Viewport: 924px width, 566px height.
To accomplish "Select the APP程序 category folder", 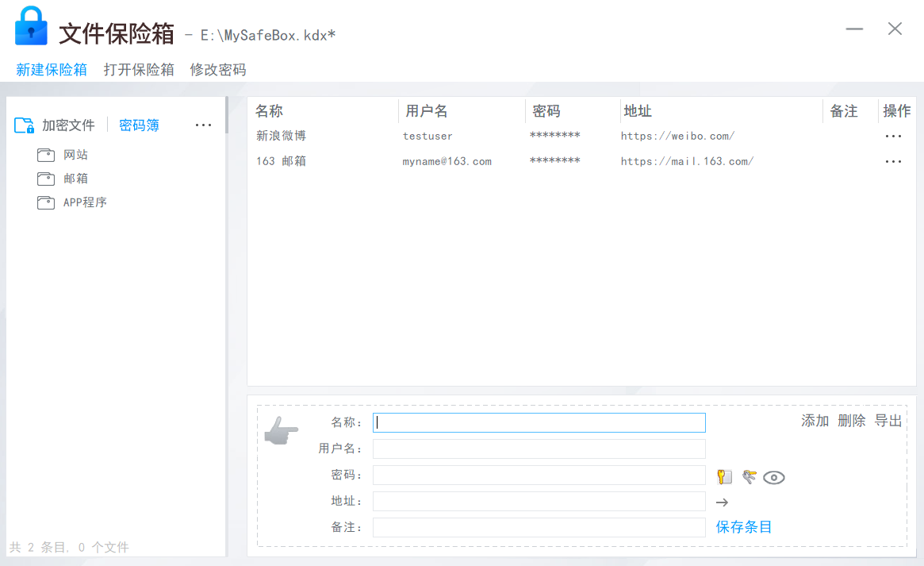I will pyautogui.click(x=85, y=202).
